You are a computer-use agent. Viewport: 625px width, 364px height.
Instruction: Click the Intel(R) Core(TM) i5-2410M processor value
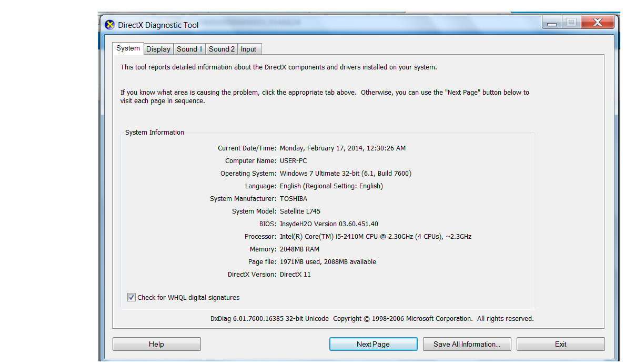(376, 236)
